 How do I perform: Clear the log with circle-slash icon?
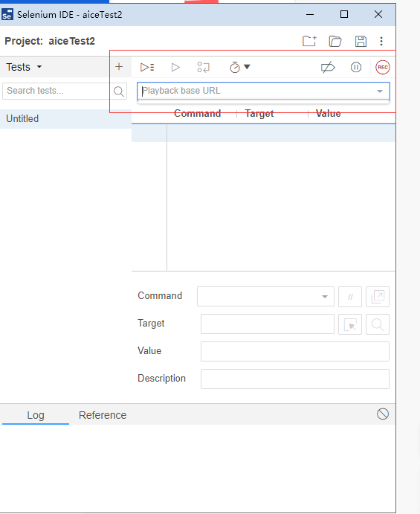(x=383, y=414)
